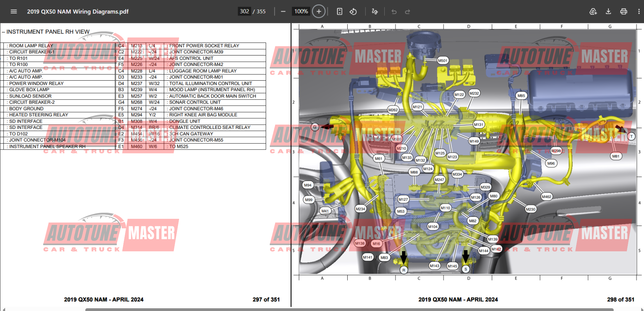This screenshot has width=644, height=311.
Task: Click connector label M262 in diagram
Action: click(x=393, y=110)
